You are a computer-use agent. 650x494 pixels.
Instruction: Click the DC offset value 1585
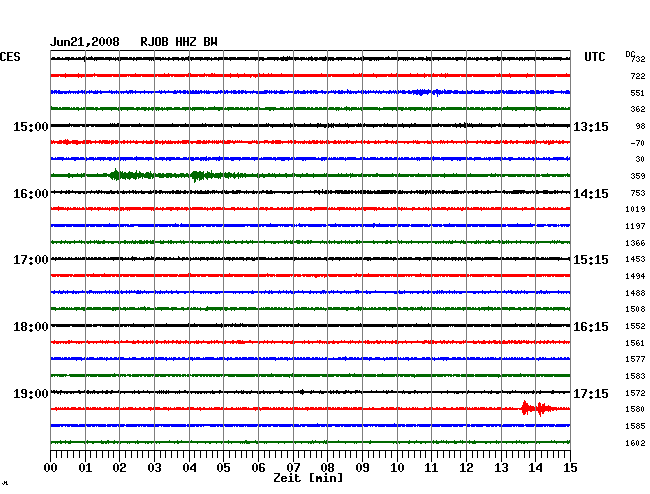[635, 426]
